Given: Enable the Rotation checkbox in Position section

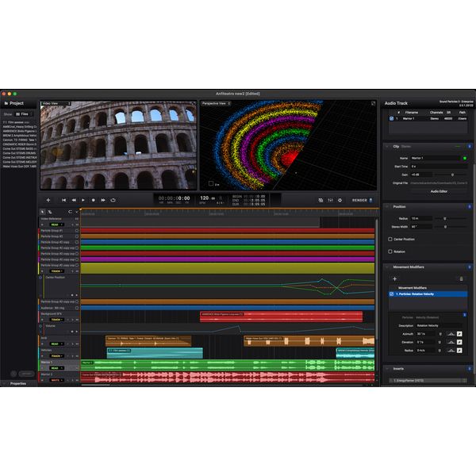Looking at the screenshot, I should (390, 251).
